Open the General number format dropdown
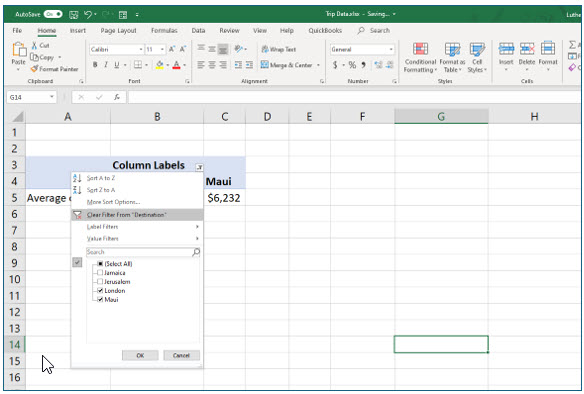This screenshot has width=584, height=394. tap(391, 49)
